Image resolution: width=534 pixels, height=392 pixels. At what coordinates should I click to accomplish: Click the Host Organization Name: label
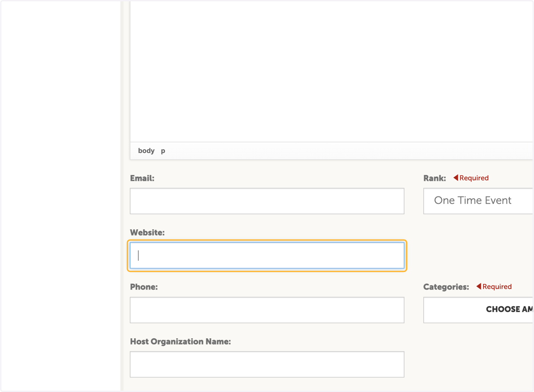180,342
